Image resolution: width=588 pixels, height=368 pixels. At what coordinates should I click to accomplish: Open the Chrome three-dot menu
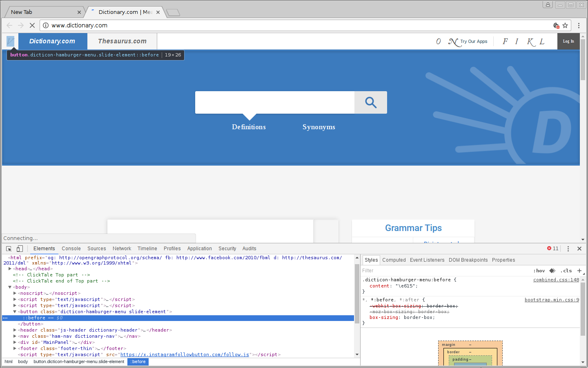click(579, 25)
